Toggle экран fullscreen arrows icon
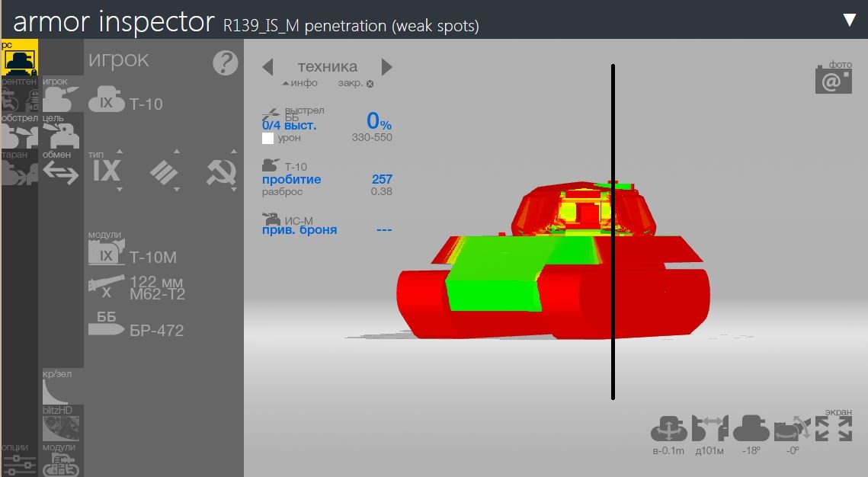The height and width of the screenshot is (477, 868). pyautogui.click(x=834, y=429)
